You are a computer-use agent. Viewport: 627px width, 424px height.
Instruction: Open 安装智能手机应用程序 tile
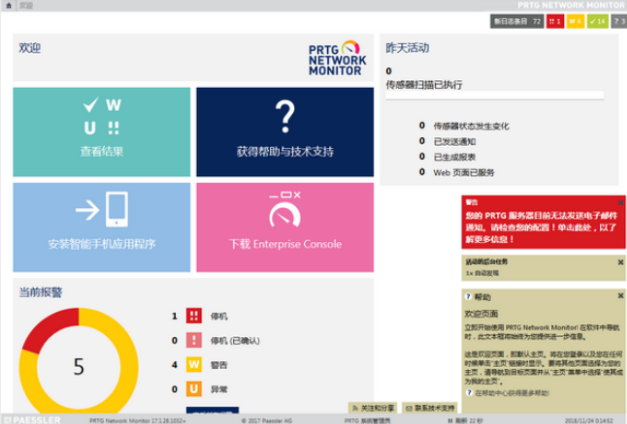[x=102, y=228]
